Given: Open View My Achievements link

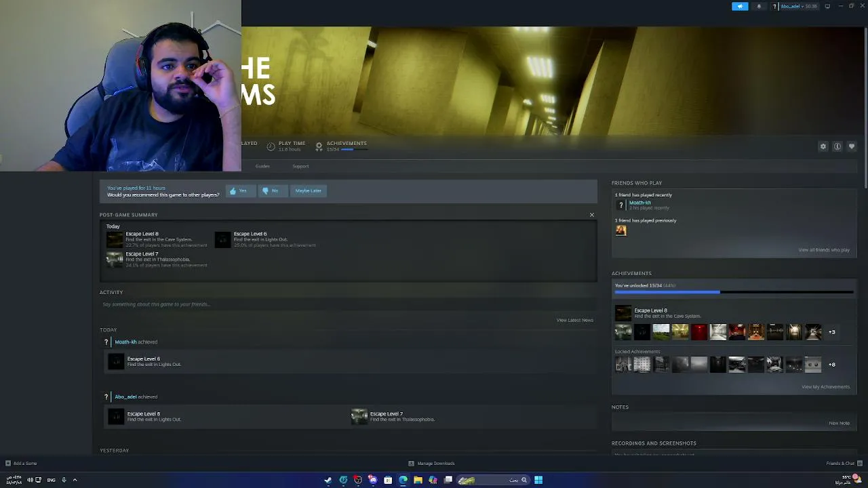Looking at the screenshot, I should (x=825, y=387).
